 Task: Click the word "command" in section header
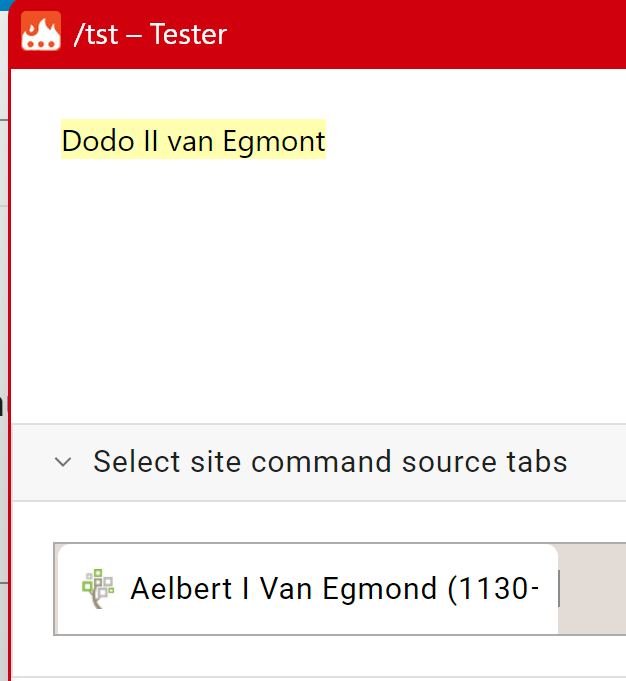(x=321, y=461)
